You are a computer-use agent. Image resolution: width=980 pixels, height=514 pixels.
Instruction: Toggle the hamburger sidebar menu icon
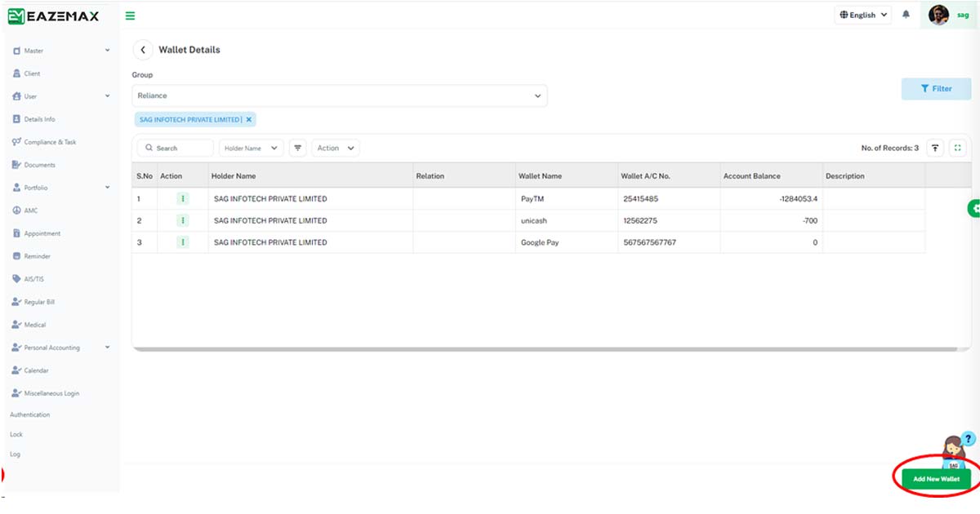[x=131, y=16]
